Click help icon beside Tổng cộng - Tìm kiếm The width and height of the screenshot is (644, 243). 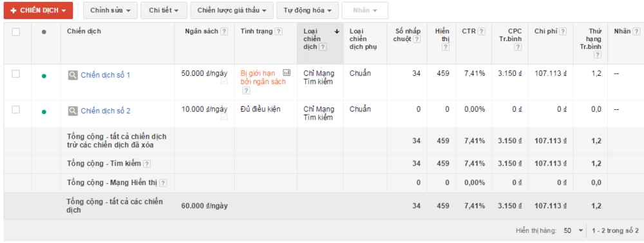point(147,164)
